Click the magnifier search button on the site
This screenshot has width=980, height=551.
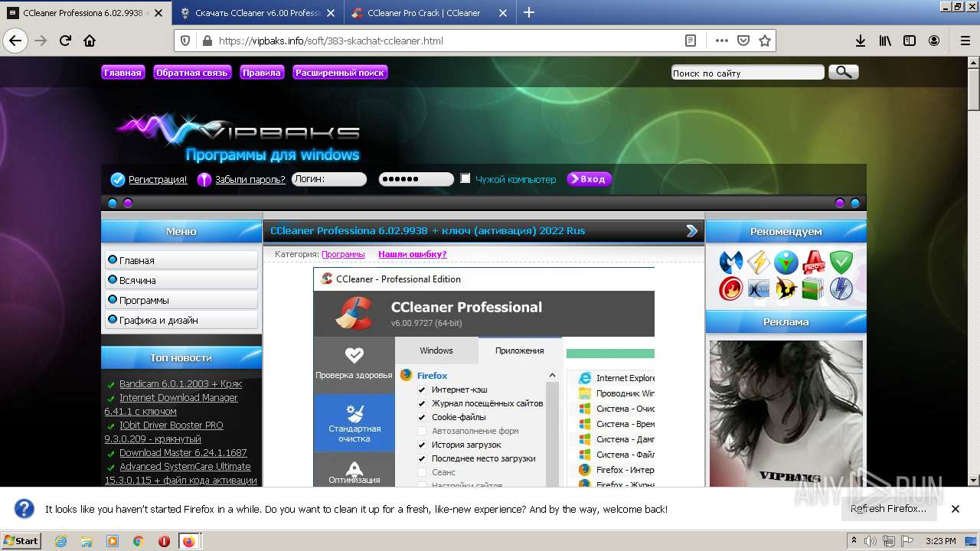(x=843, y=72)
